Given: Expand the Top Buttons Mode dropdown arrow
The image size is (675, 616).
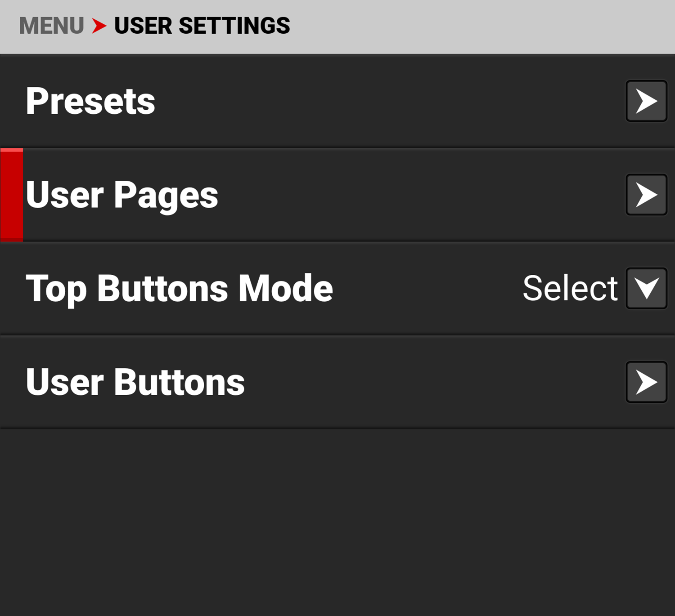Looking at the screenshot, I should (x=646, y=288).
